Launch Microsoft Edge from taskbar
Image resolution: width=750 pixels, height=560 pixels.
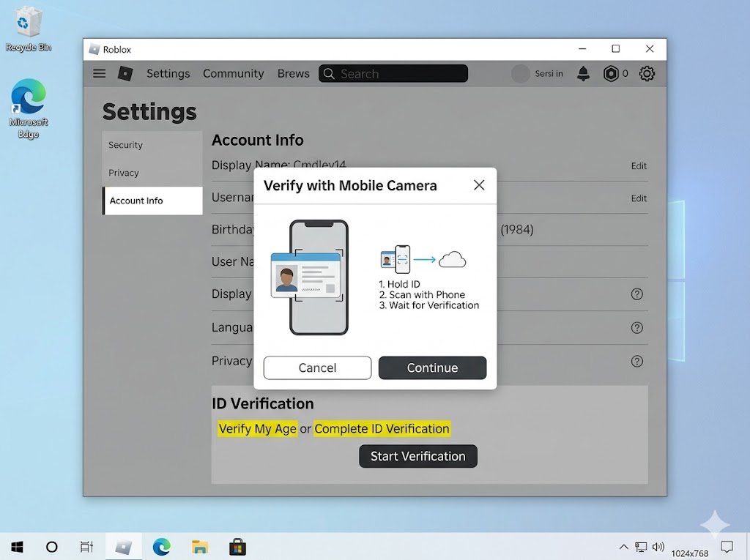click(x=162, y=547)
